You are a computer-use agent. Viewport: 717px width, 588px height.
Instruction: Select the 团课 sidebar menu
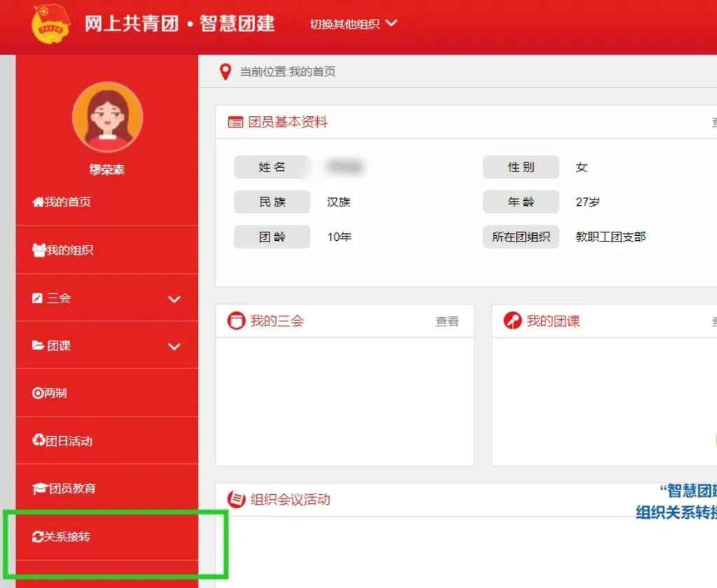click(x=107, y=346)
